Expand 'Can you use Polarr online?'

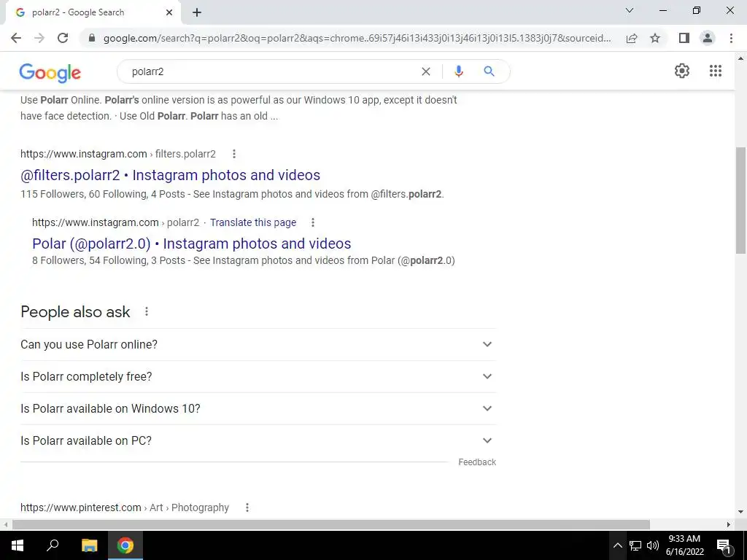pyautogui.click(x=258, y=344)
